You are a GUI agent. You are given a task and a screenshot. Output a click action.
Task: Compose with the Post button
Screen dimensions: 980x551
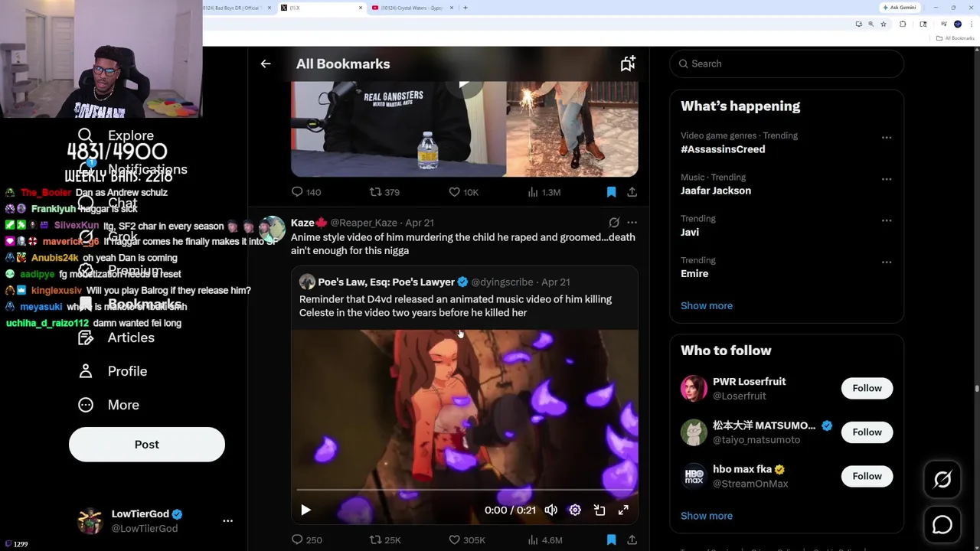(x=147, y=445)
